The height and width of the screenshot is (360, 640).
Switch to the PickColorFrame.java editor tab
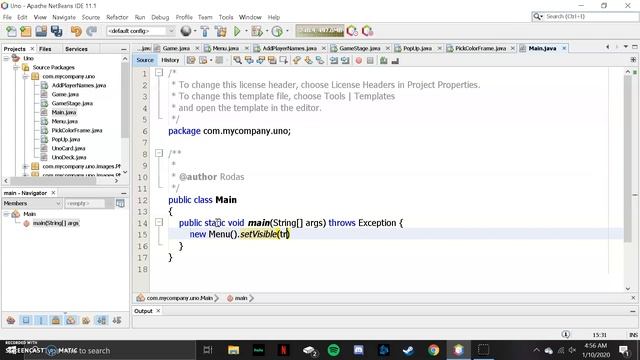(x=480, y=48)
